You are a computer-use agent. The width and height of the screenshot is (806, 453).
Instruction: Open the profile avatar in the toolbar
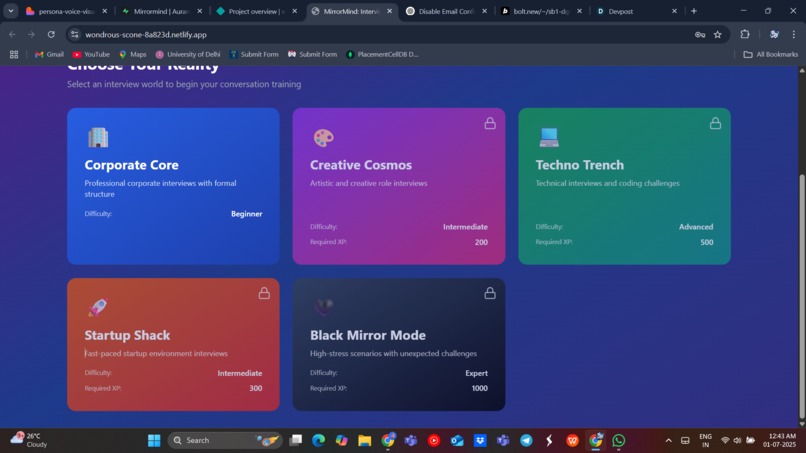point(774,34)
